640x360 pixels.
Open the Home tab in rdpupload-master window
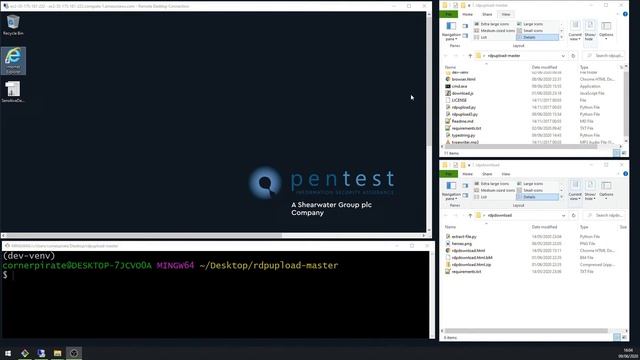467,14
